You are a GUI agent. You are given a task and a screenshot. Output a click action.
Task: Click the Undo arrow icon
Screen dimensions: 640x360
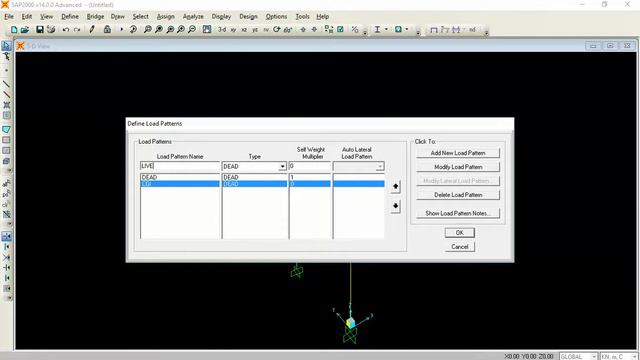(65, 29)
